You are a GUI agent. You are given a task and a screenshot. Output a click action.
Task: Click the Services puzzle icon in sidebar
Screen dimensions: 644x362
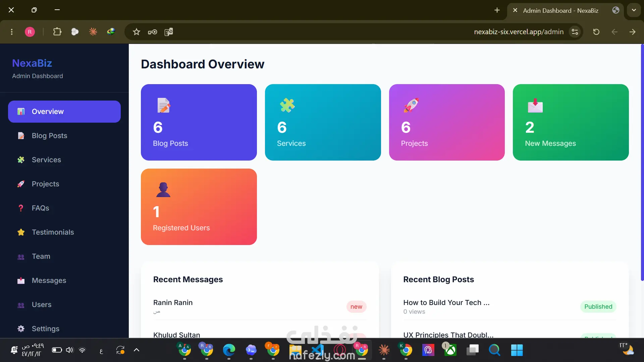click(21, 160)
